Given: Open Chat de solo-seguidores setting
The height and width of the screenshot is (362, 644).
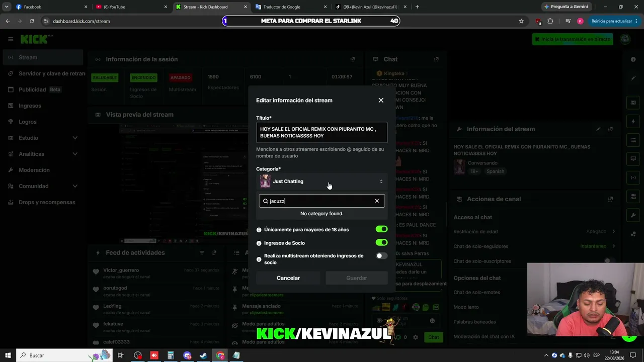Looking at the screenshot, I should (x=534, y=246).
